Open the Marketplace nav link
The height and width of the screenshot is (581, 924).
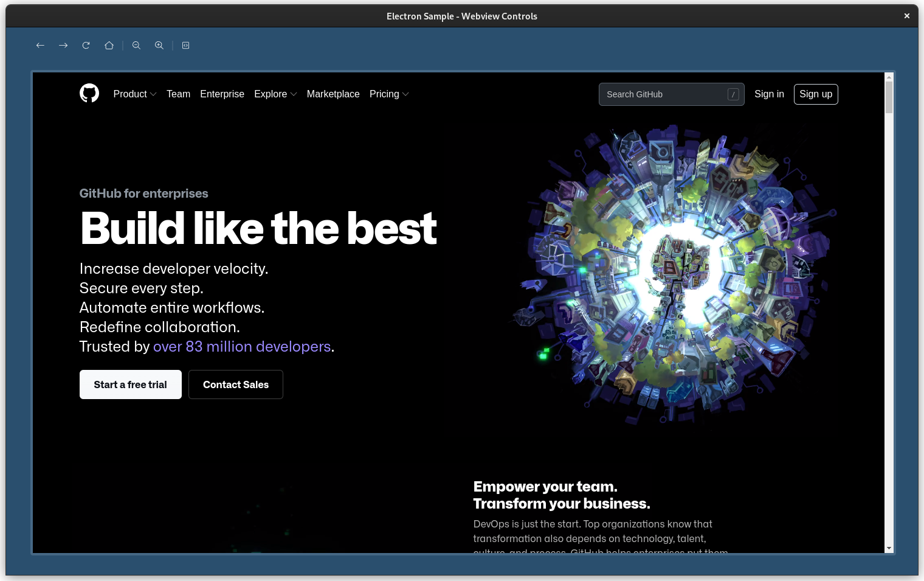point(333,94)
